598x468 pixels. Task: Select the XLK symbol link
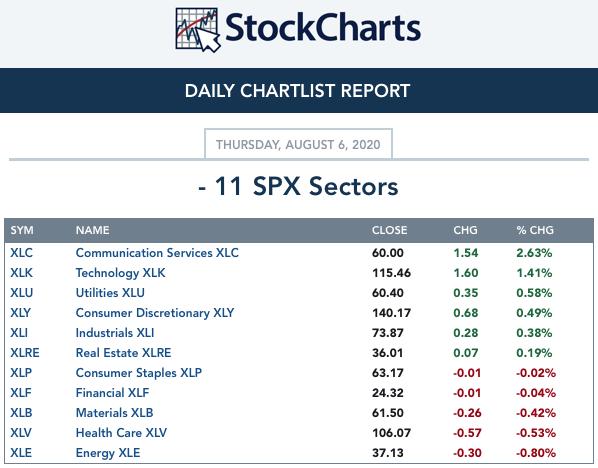click(21, 273)
